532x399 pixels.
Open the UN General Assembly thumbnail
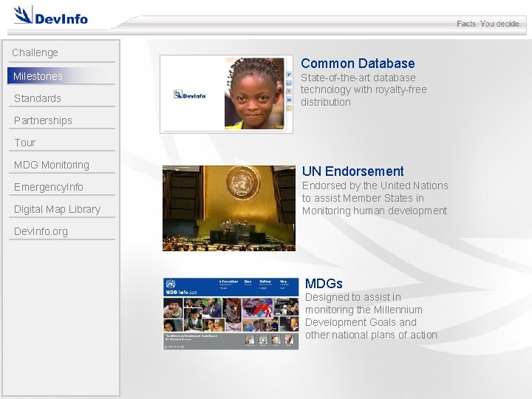pyautogui.click(x=229, y=208)
